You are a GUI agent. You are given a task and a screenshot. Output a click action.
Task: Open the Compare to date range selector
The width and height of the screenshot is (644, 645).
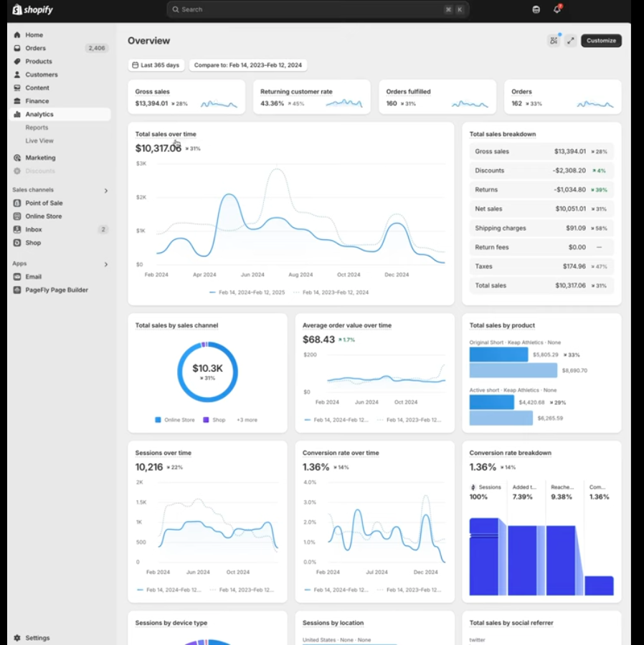[247, 65]
